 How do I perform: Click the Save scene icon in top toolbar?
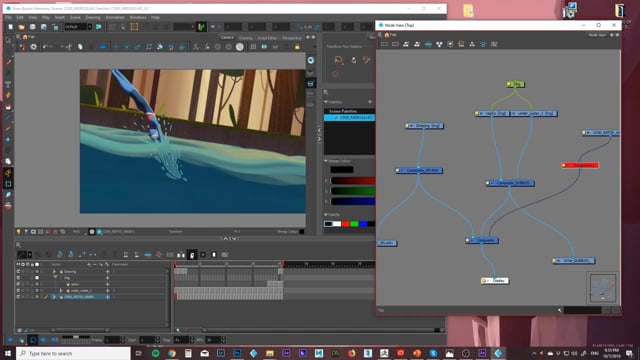click(x=33, y=27)
